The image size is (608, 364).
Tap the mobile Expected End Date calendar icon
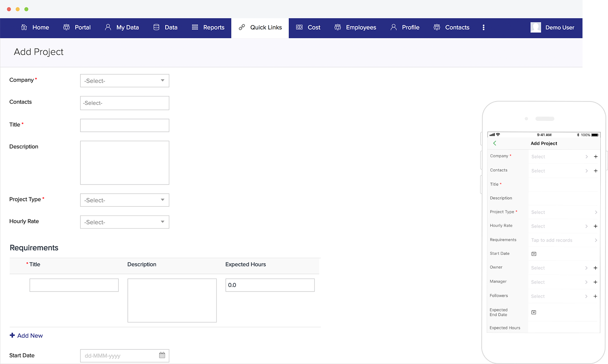pyautogui.click(x=534, y=312)
